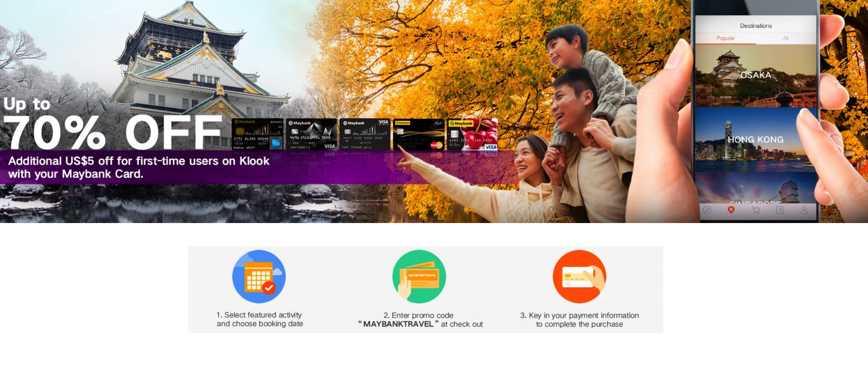The height and width of the screenshot is (378, 868).
Task: Click the Maybank Reserve American Express card
Action: click(258, 134)
